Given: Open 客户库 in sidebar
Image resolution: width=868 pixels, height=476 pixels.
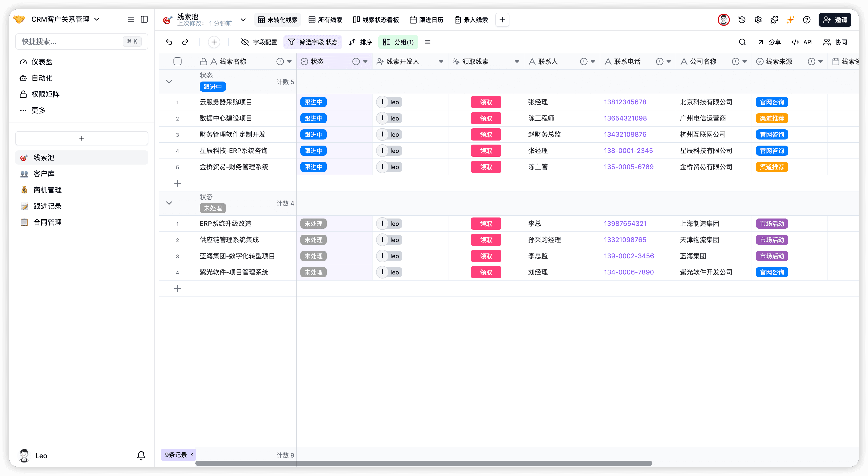Looking at the screenshot, I should click(x=81, y=174).
